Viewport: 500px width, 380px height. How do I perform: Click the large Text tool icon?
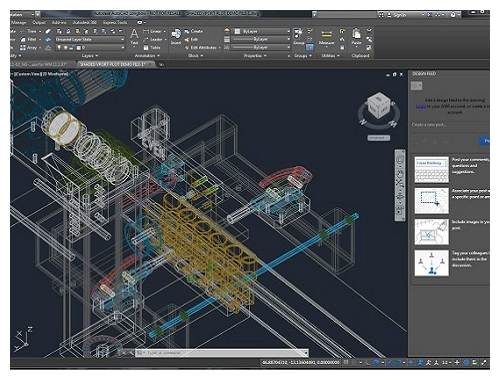(134, 37)
